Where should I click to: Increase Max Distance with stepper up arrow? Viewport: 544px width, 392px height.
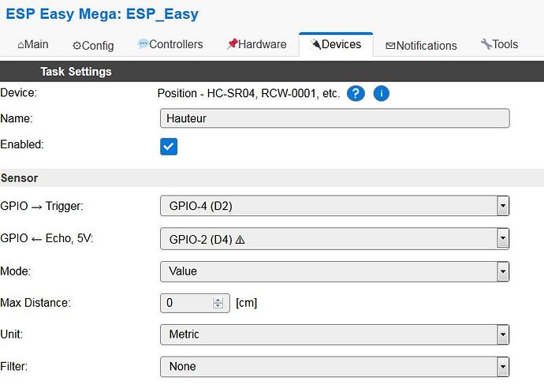coord(218,300)
